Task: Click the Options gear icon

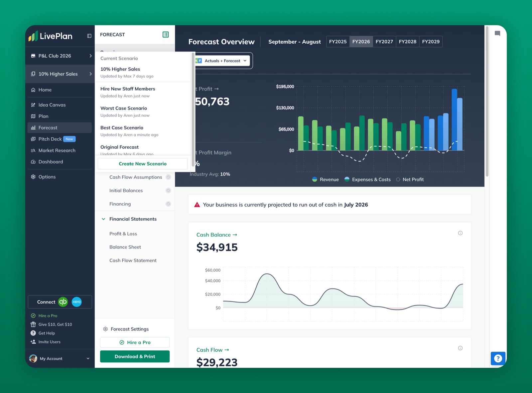Action: pyautogui.click(x=33, y=177)
